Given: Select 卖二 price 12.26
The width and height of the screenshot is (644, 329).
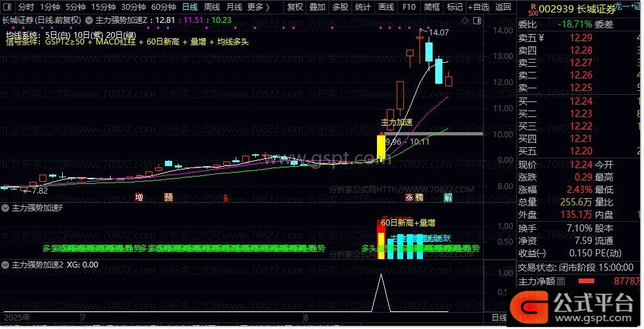Looking at the screenshot, I should (581, 75).
